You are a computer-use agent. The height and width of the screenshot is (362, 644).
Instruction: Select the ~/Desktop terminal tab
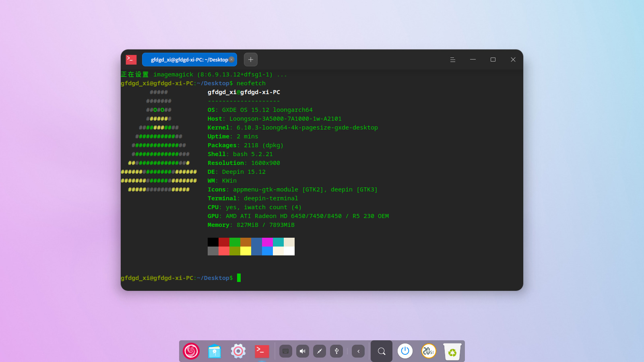[x=187, y=60]
